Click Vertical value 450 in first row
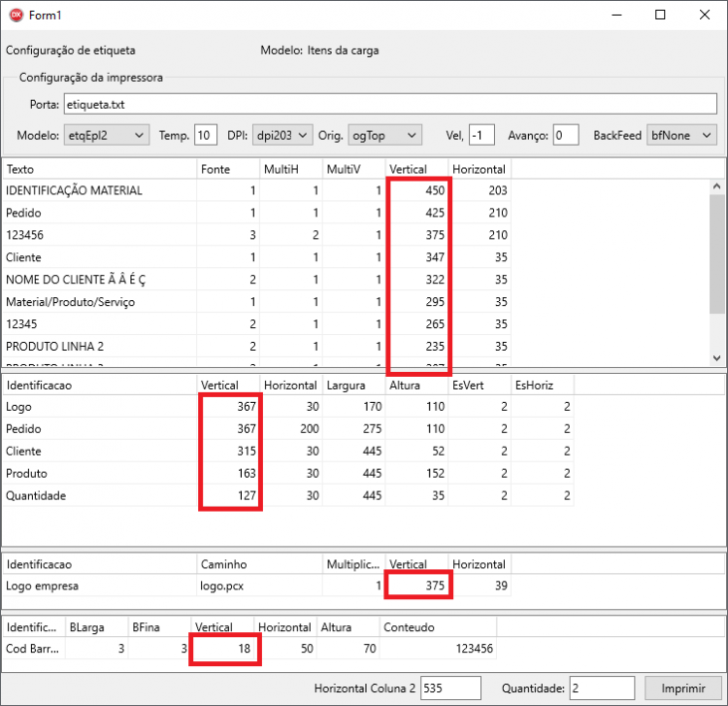Image resolution: width=728 pixels, height=706 pixels. click(x=416, y=190)
